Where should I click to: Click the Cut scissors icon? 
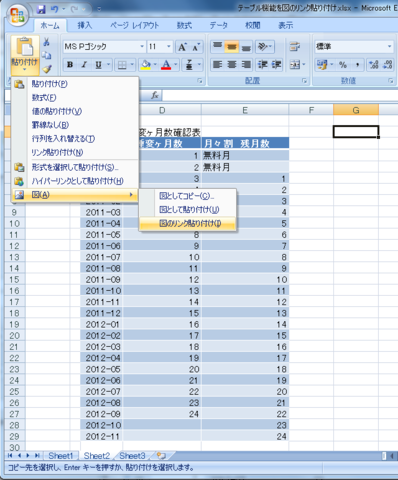(46, 42)
